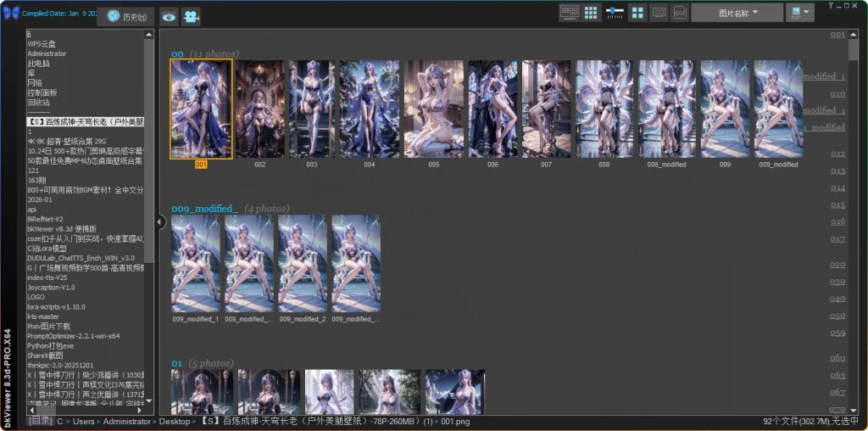868x431 pixels.
Task: Select Administrator in folder tree
Action: [x=47, y=53]
